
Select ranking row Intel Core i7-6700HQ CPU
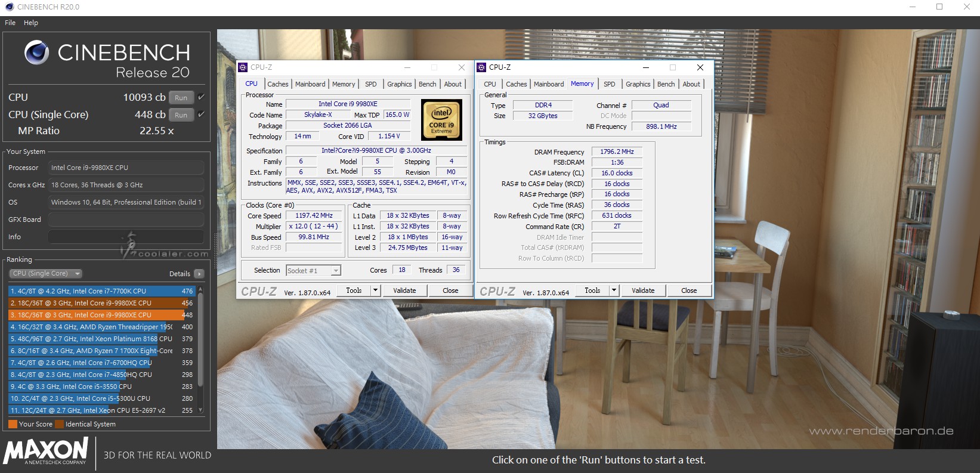click(101, 363)
